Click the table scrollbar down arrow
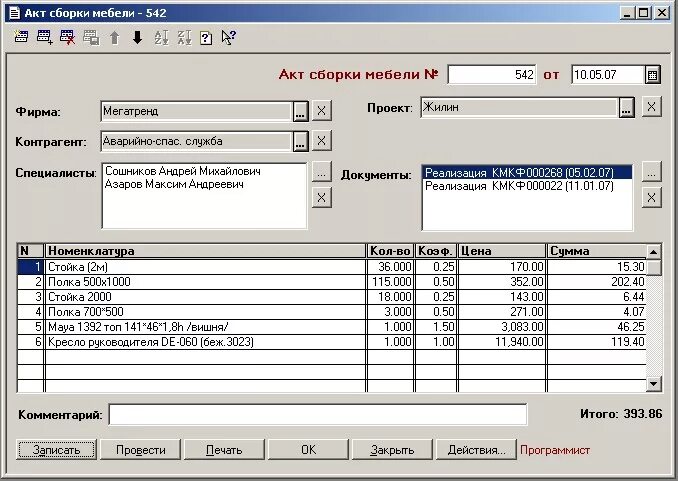 pyautogui.click(x=654, y=383)
